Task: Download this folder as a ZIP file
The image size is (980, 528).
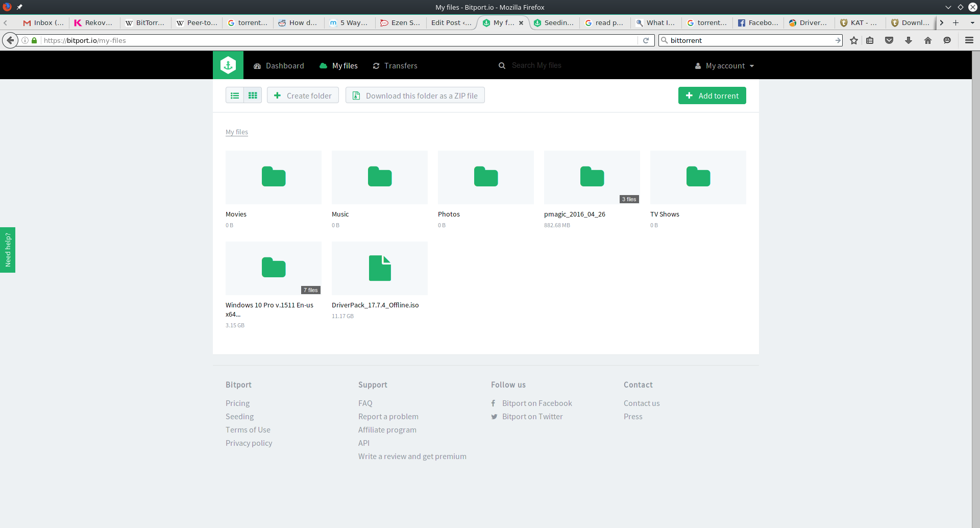Action: [415, 95]
